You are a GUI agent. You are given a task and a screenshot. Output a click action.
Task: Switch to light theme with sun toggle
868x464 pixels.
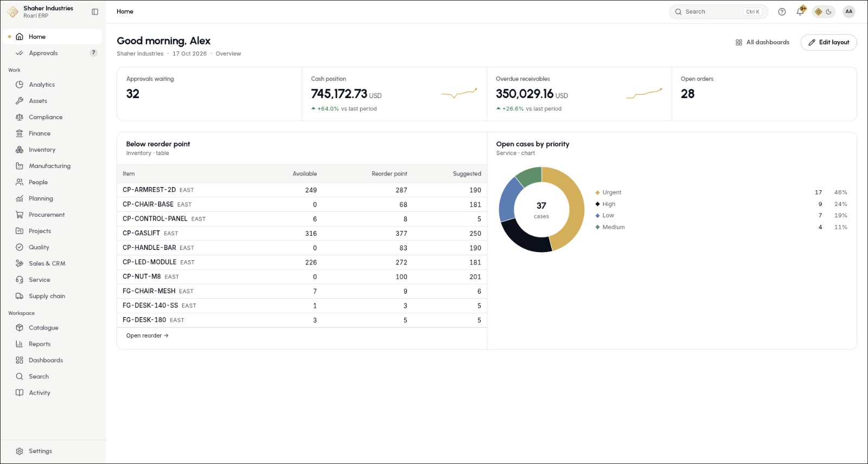click(x=818, y=11)
